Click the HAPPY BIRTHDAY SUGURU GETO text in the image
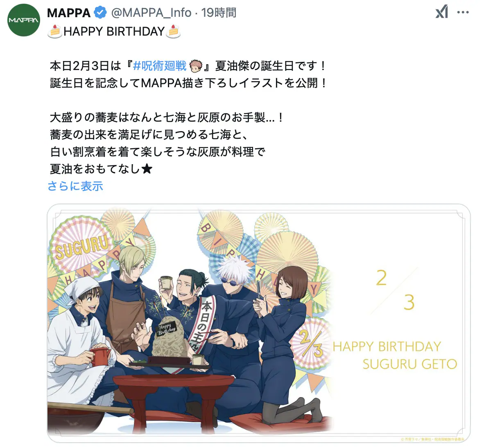 395,355
